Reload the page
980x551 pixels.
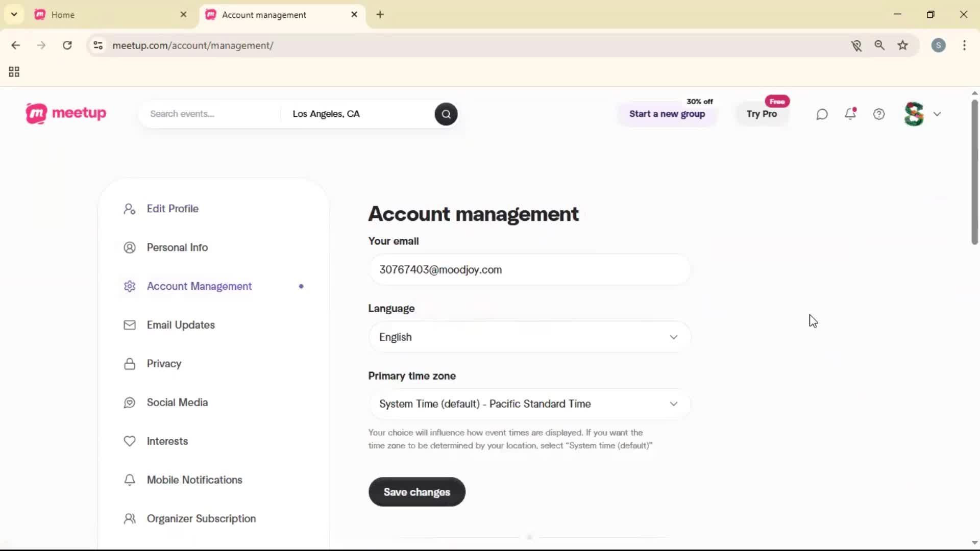pyautogui.click(x=67, y=45)
